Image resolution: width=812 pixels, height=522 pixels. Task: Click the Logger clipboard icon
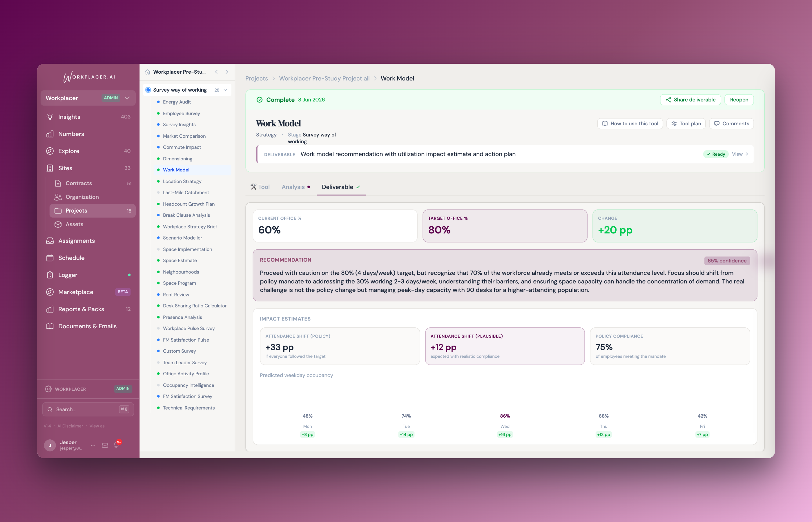click(50, 275)
